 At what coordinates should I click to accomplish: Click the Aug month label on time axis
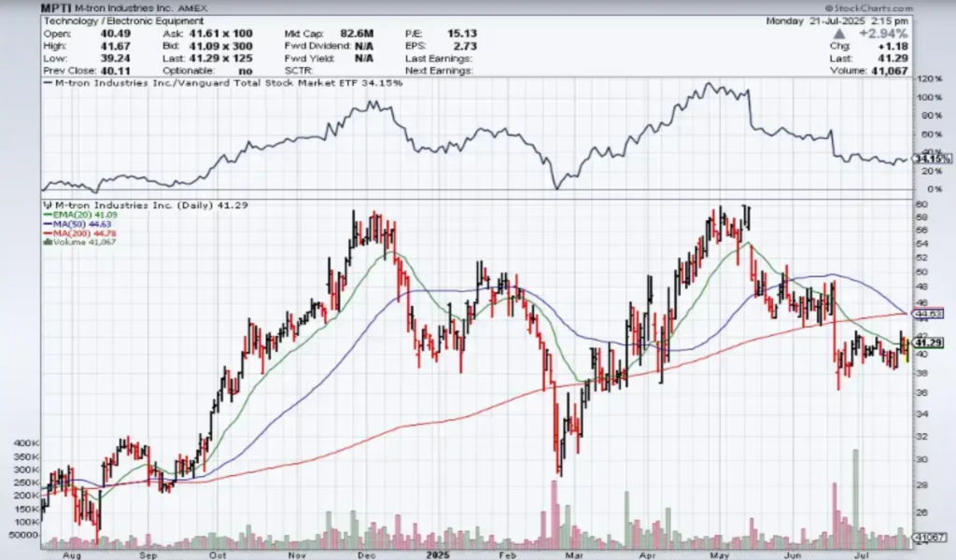[72, 555]
